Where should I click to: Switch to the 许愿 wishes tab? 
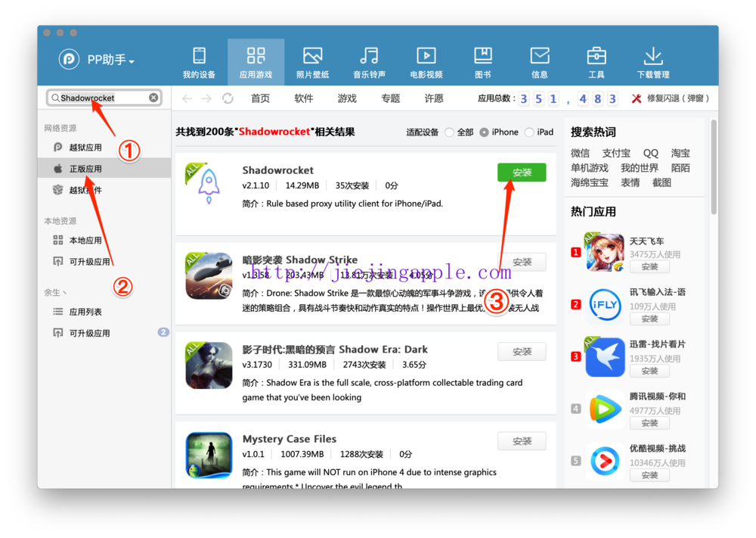[434, 98]
